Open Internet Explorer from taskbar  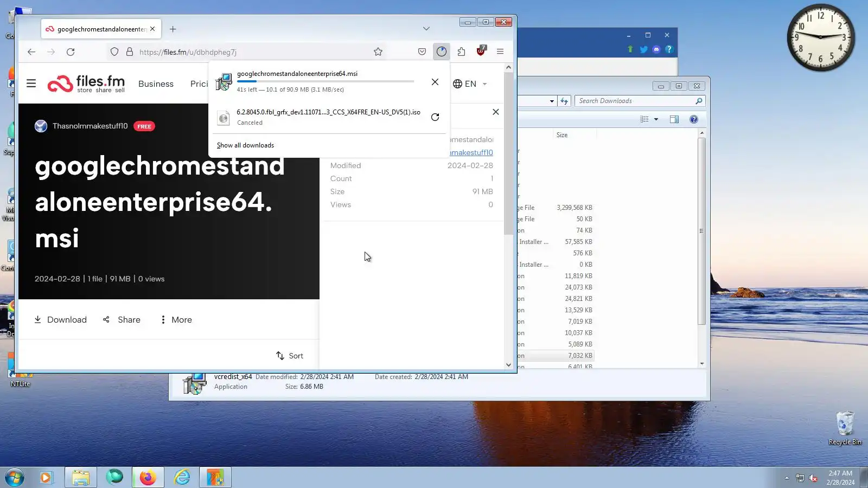[x=182, y=478]
